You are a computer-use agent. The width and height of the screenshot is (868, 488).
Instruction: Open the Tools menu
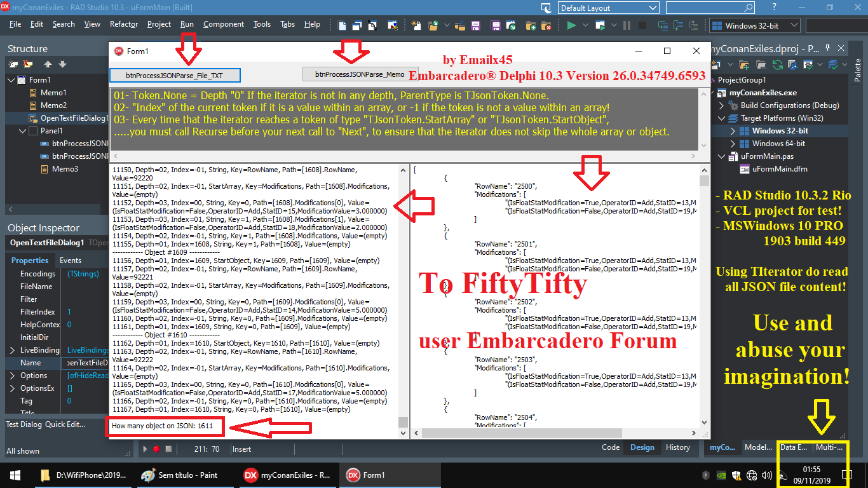(262, 24)
